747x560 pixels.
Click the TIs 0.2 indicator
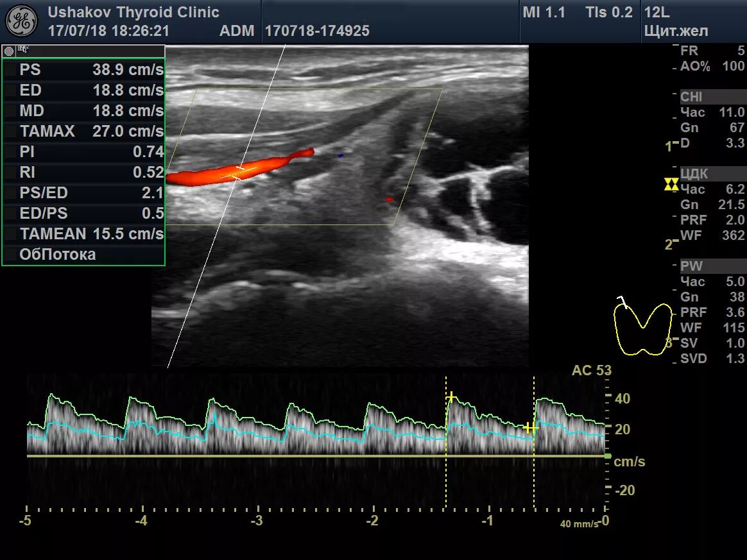coord(609,12)
